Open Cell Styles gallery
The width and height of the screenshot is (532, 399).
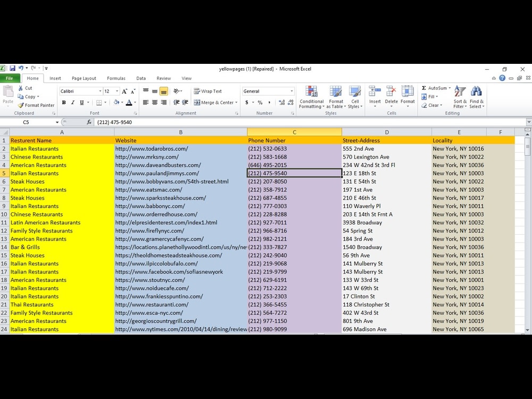coord(355,97)
